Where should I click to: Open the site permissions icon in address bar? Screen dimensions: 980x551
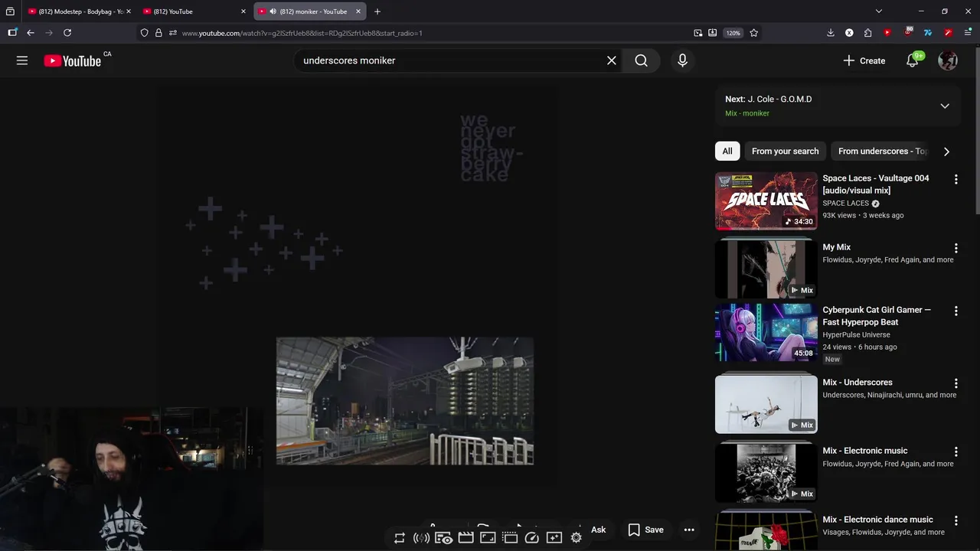click(x=173, y=33)
